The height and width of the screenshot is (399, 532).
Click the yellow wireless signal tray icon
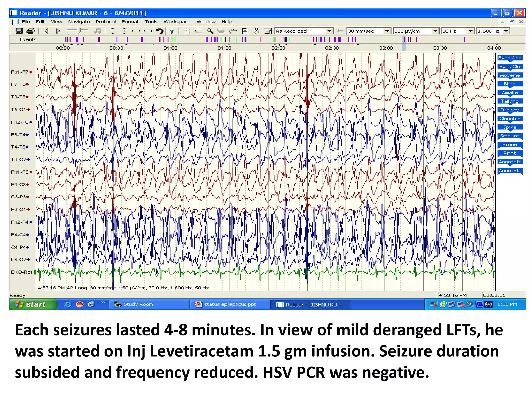click(x=489, y=304)
